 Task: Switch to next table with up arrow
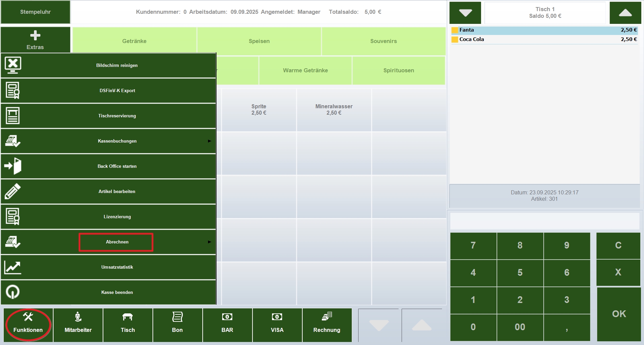[625, 12]
